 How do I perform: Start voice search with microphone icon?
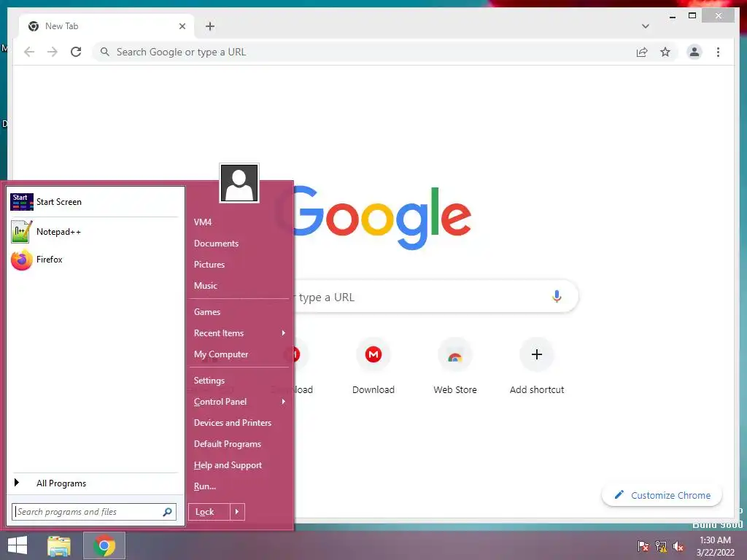coord(557,296)
